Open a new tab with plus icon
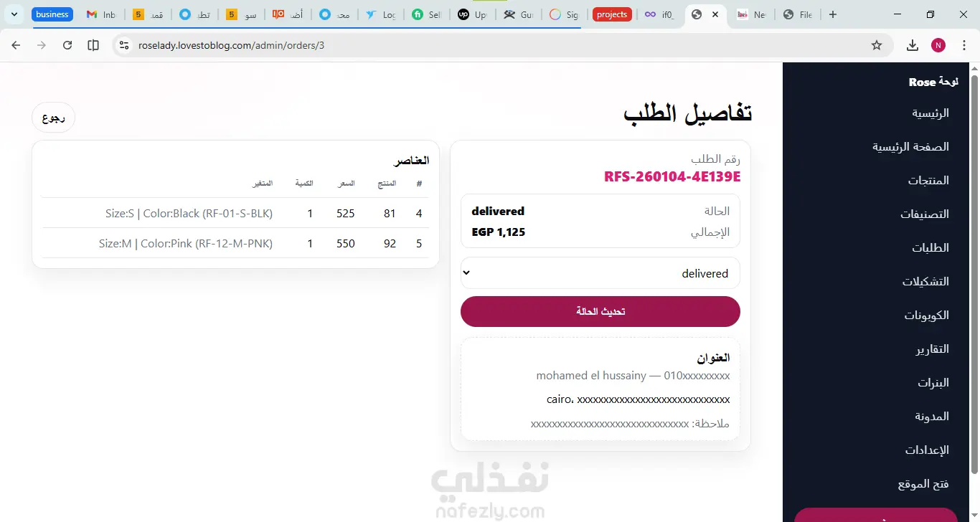The image size is (980, 522). pos(833,14)
